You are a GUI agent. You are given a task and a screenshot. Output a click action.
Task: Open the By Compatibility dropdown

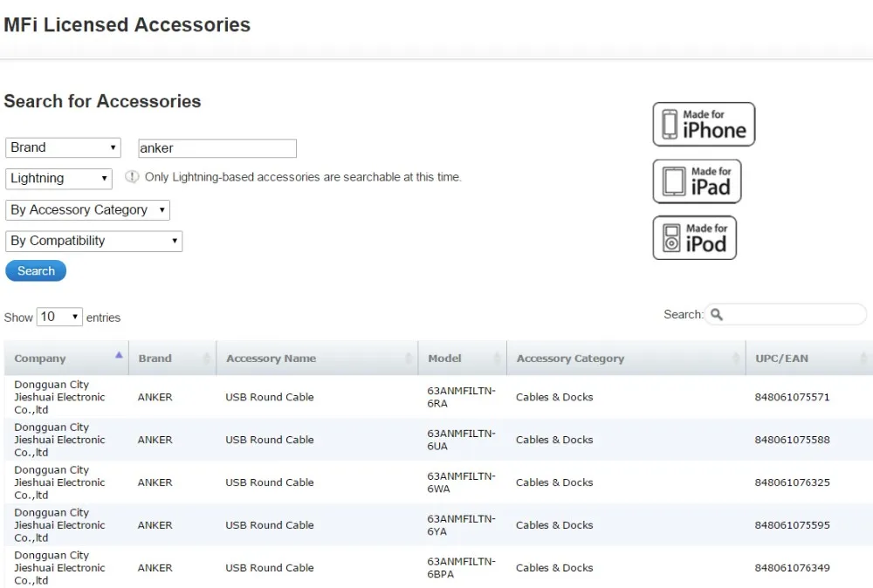pyautogui.click(x=93, y=241)
